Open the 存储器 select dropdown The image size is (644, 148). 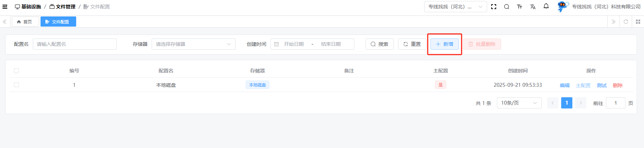pyautogui.click(x=193, y=44)
